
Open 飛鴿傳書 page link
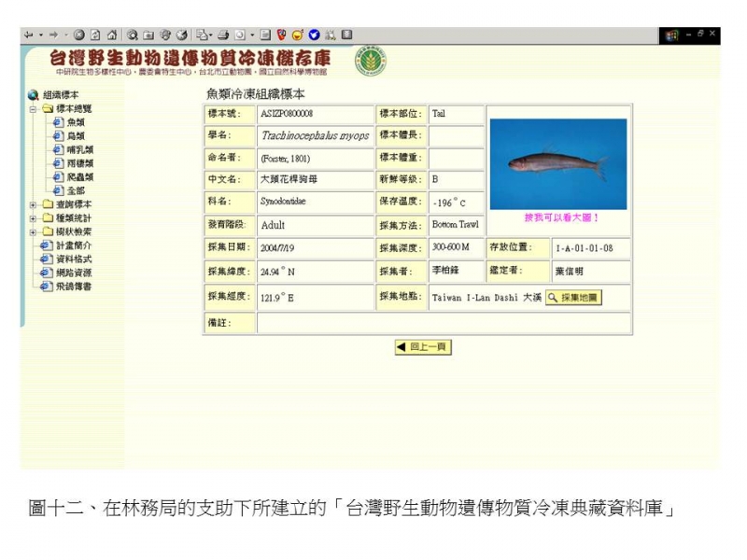point(74,287)
